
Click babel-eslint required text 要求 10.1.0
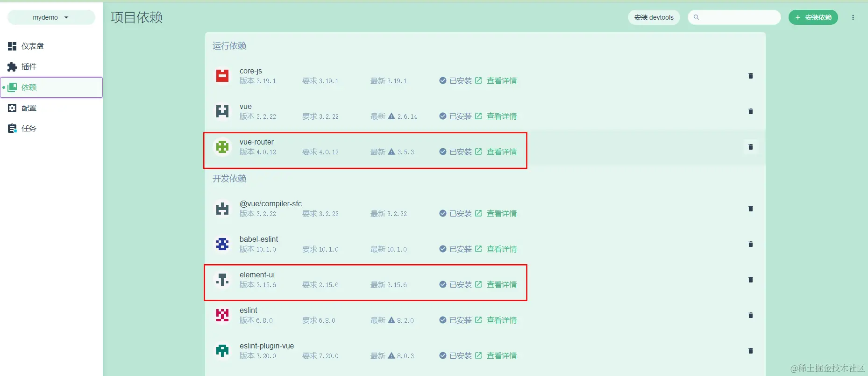coord(320,249)
